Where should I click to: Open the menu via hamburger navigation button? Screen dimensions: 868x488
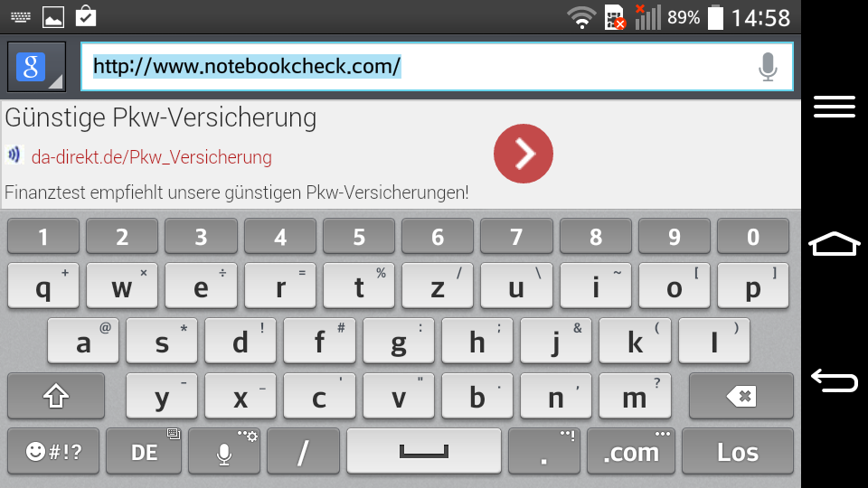point(835,107)
